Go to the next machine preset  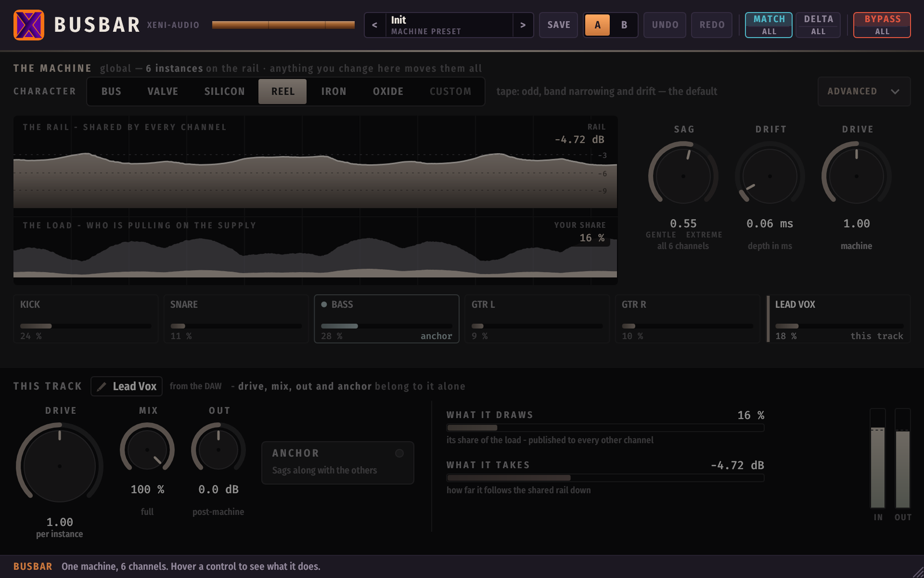click(x=523, y=25)
